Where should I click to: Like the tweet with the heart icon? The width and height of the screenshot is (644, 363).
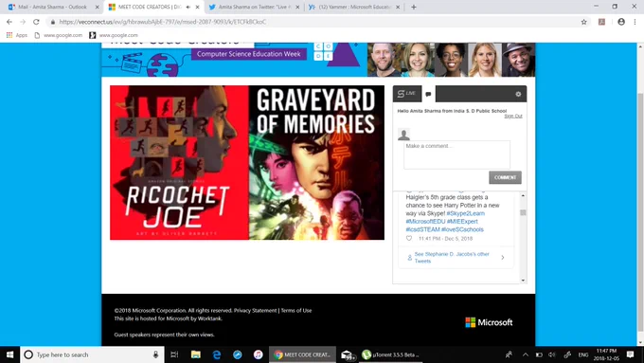coord(409,239)
